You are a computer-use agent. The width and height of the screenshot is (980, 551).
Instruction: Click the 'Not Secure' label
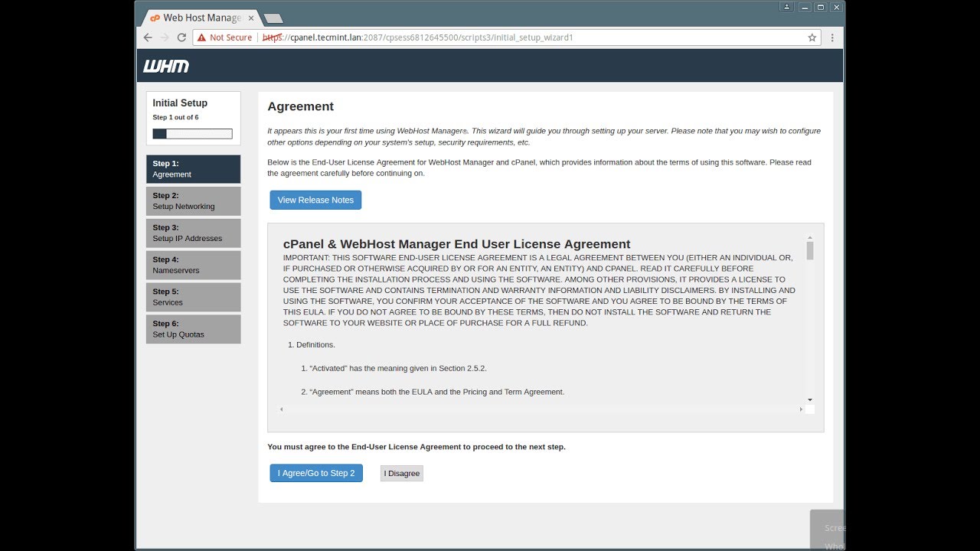coord(230,37)
